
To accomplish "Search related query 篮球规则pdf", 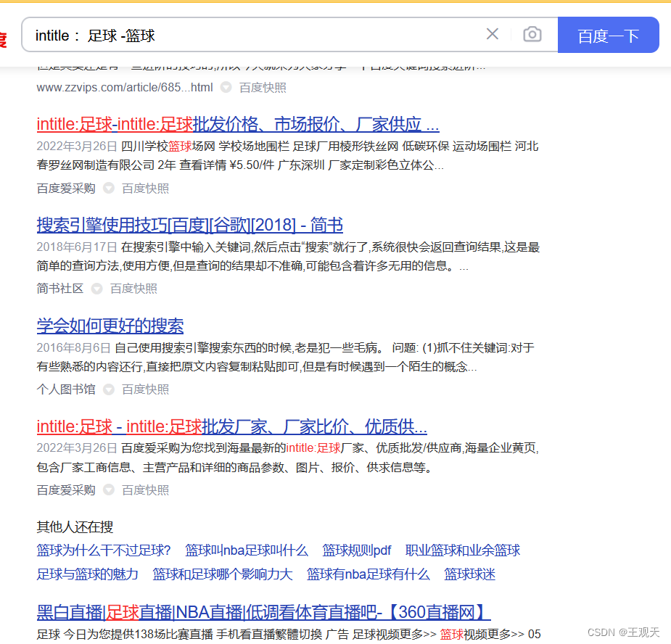I will pyautogui.click(x=357, y=550).
